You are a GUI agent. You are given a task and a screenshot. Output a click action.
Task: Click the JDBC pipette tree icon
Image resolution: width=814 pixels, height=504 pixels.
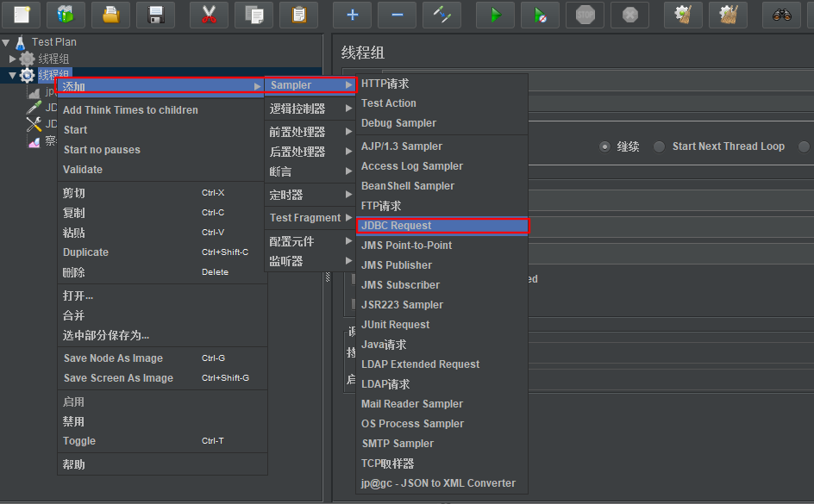tap(34, 108)
